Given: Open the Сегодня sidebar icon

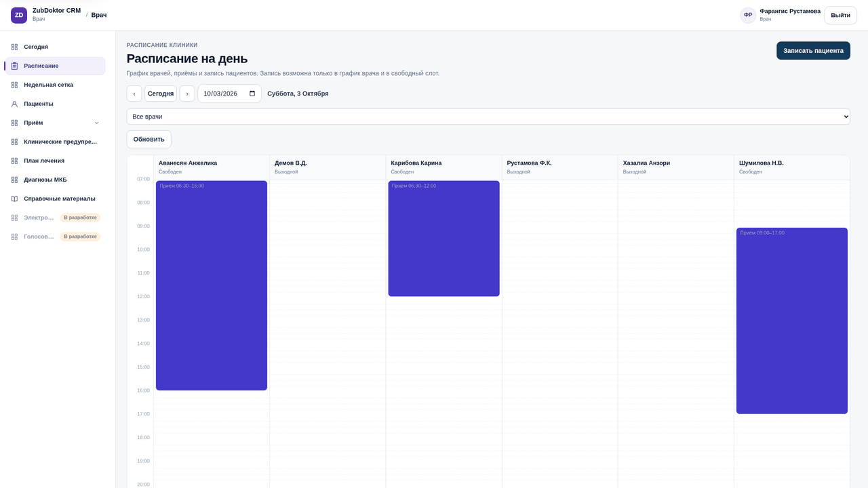Looking at the screenshot, I should click(14, 47).
